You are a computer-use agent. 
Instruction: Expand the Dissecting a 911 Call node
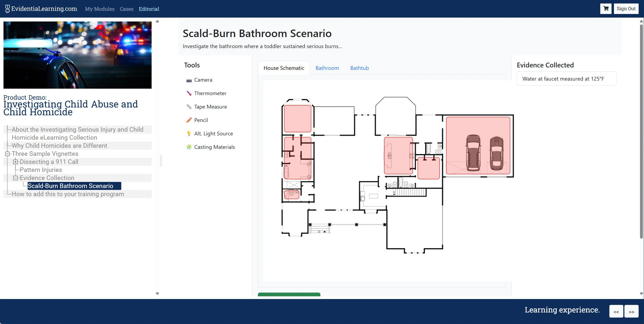pos(15,162)
